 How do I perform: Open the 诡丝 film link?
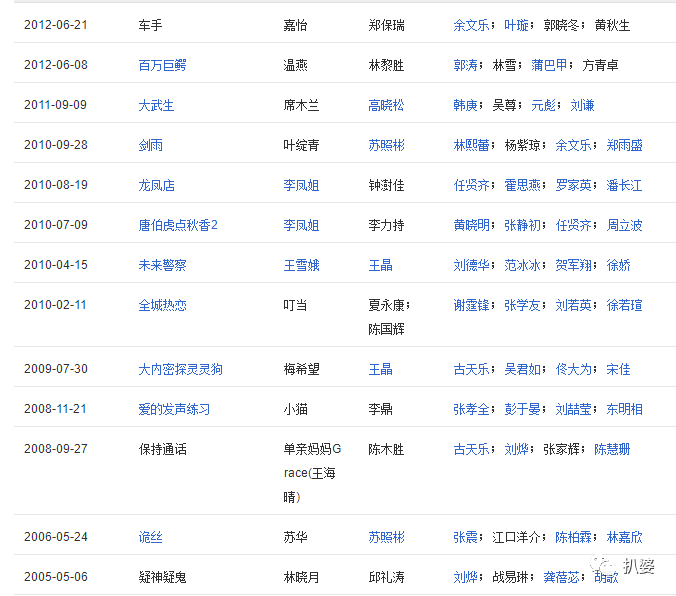[x=150, y=537]
